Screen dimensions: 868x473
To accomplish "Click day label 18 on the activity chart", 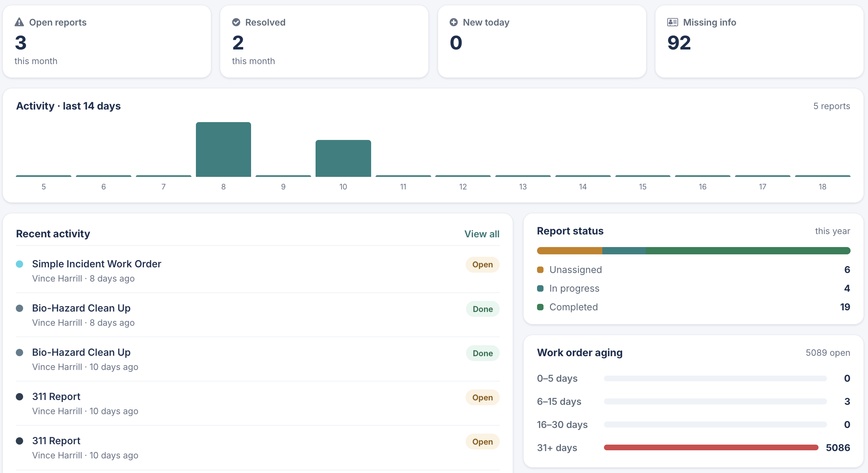I will (823, 187).
